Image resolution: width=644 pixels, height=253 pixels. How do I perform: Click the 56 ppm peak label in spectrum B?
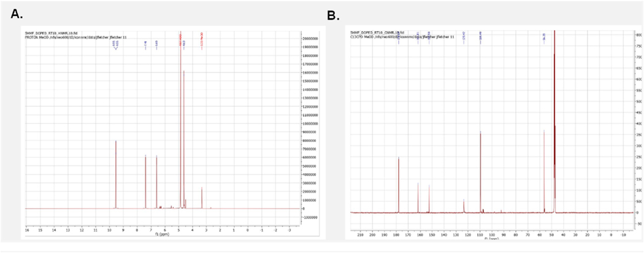tap(544, 37)
